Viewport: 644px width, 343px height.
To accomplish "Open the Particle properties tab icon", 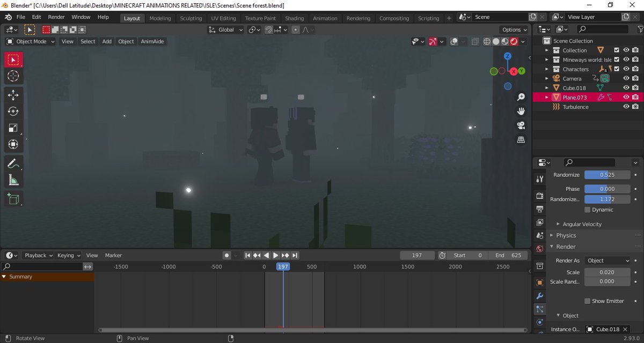I will tap(540, 309).
